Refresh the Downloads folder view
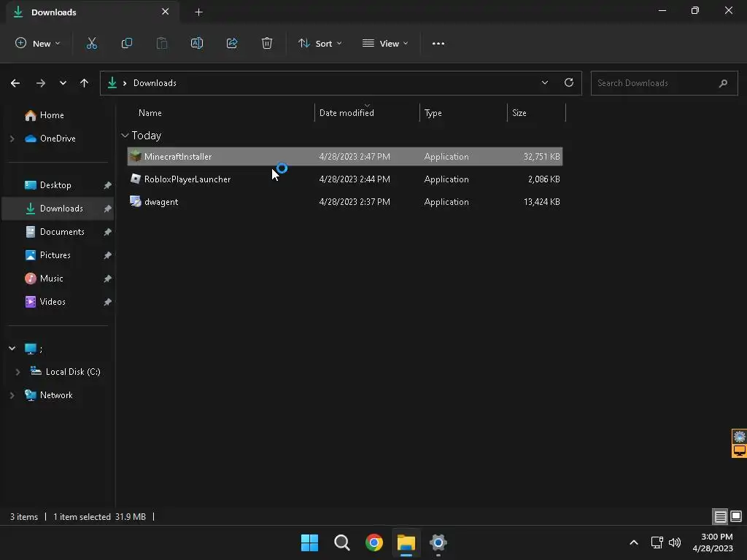This screenshot has width=747, height=560. coord(569,82)
